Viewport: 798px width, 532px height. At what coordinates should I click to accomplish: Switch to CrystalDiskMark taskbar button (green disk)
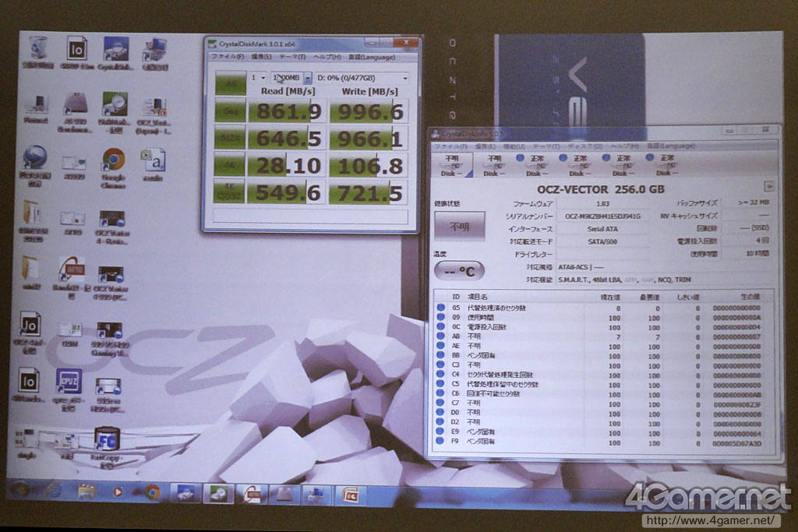(219, 493)
